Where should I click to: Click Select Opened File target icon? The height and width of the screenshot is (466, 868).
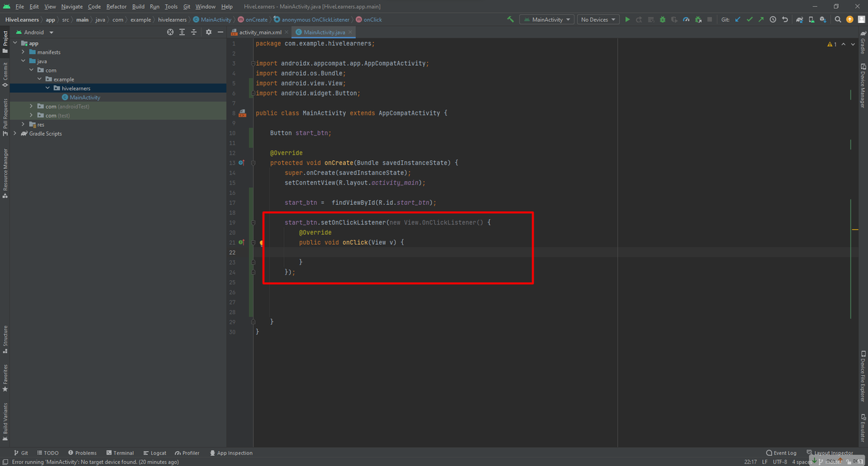pos(170,32)
